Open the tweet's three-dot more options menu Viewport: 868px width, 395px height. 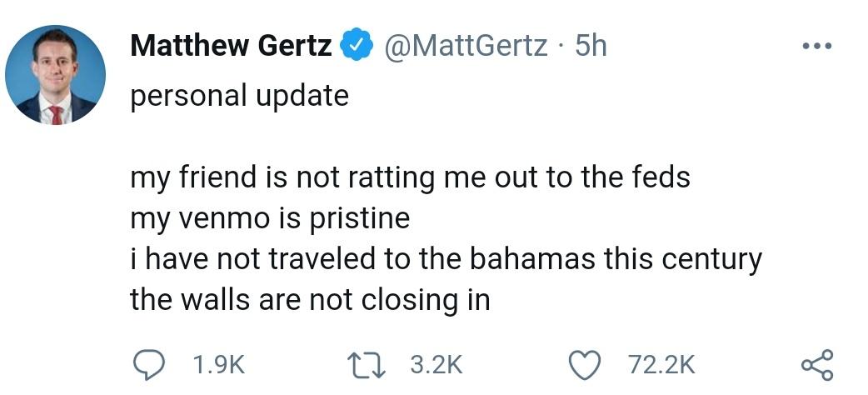coord(816,46)
